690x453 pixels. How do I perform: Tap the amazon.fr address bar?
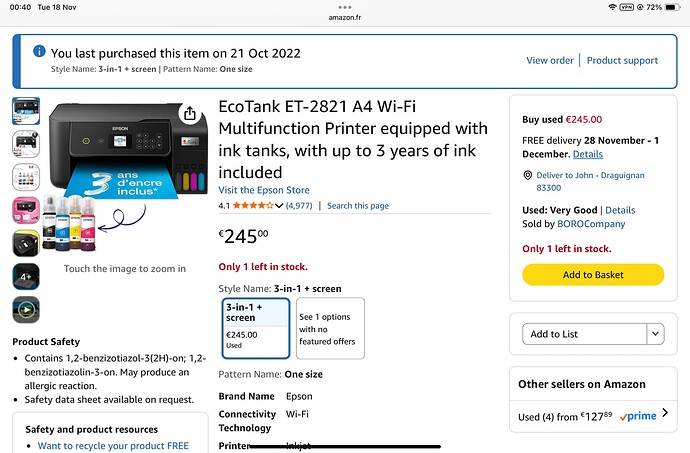tap(345, 17)
